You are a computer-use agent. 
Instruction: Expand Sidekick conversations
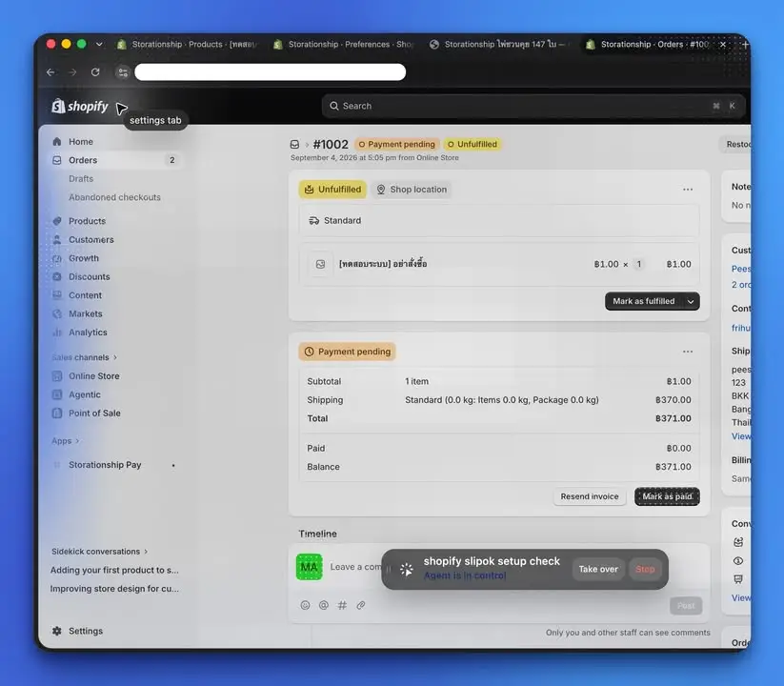(x=99, y=552)
